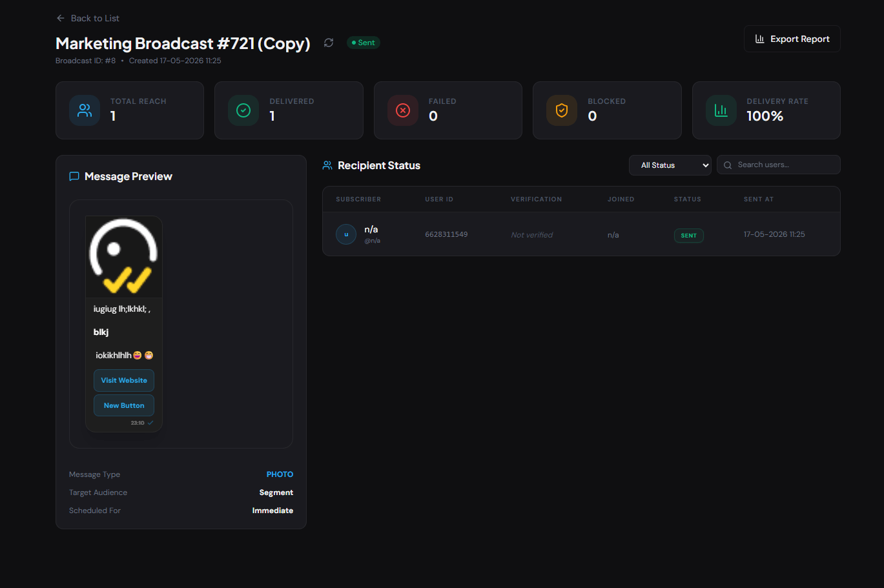Click the Immediate scheduled value
Viewport: 884px width, 588px height.
[272, 511]
